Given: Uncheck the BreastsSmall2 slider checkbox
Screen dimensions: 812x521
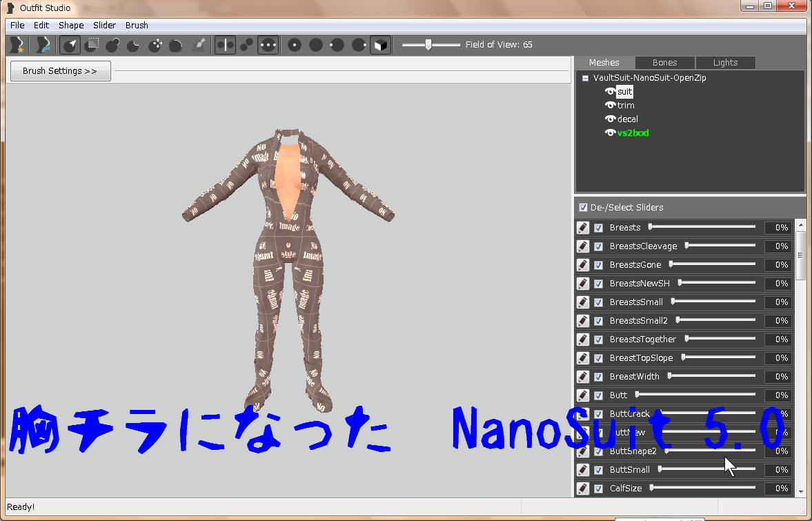Looking at the screenshot, I should pos(599,321).
